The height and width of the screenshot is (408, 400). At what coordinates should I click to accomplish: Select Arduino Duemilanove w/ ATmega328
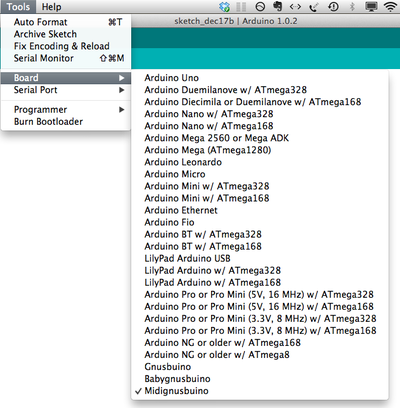pos(260,90)
